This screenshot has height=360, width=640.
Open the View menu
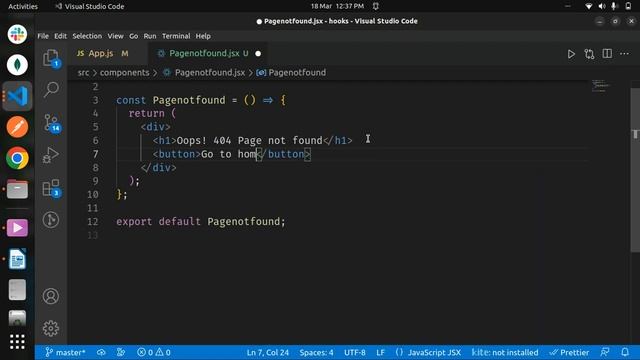116,36
